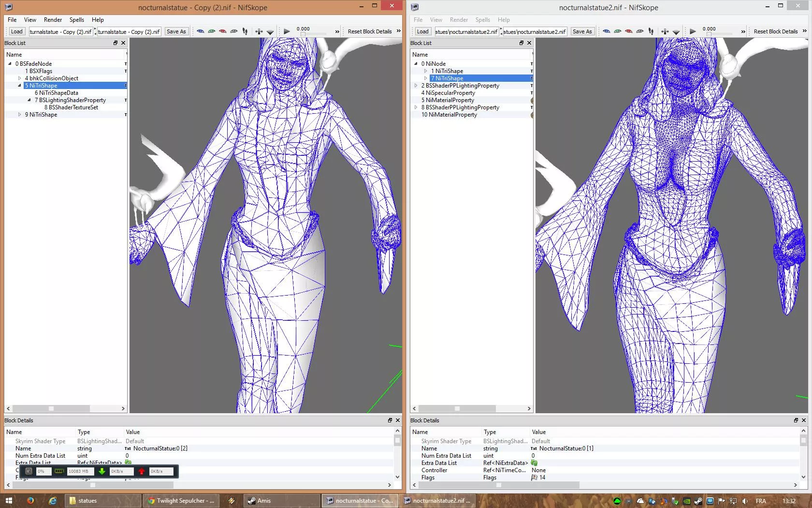The height and width of the screenshot is (508, 812).
Task: Click the down-arrow cone icon in left window toolbar
Action: click(270, 32)
